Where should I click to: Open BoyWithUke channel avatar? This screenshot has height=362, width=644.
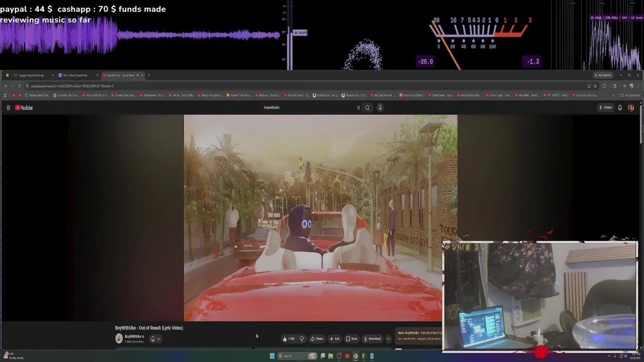[x=119, y=339]
